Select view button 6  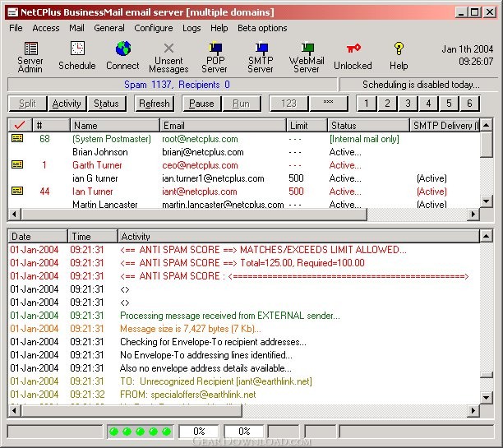click(469, 104)
